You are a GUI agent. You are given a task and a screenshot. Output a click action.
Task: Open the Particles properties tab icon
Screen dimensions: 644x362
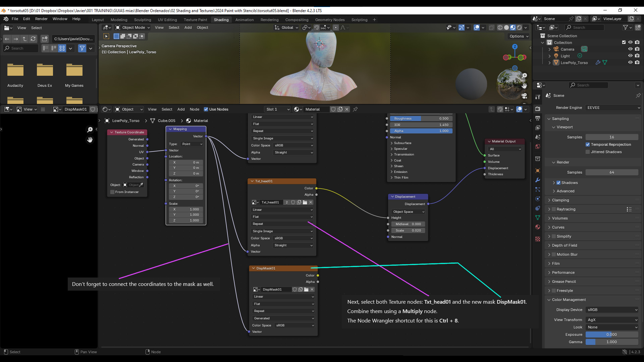538,189
